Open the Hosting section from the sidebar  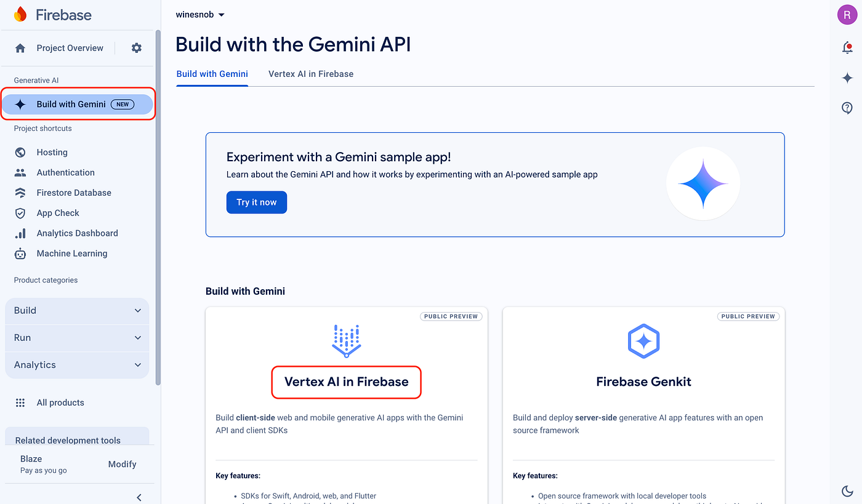(x=51, y=152)
